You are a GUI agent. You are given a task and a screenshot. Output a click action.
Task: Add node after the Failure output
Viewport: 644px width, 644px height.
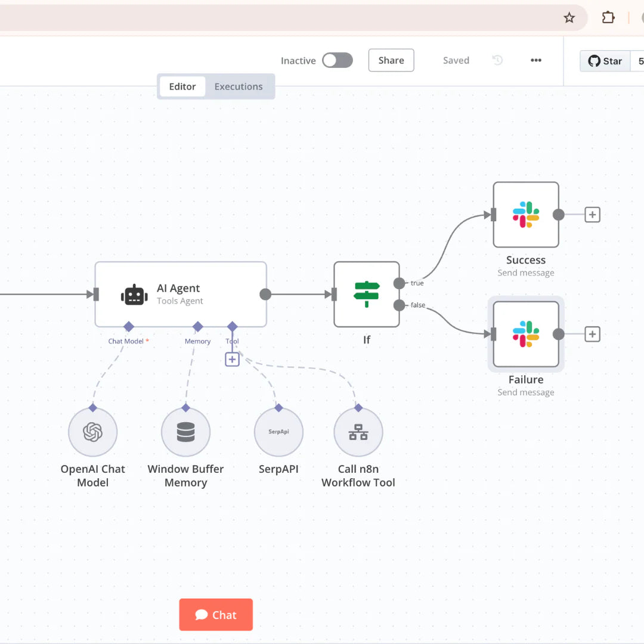coord(592,334)
